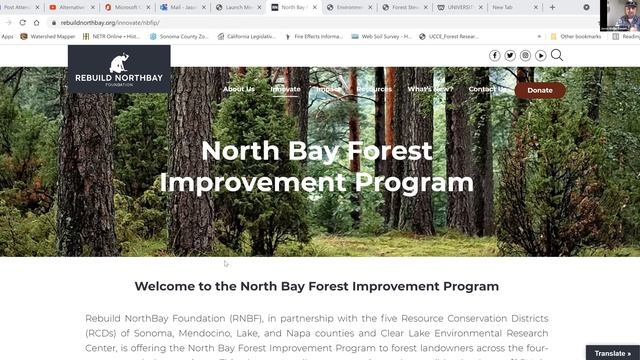Screen dimensions: 640x360
Task: Click the video call participant thumbnail
Action: pyautogui.click(x=620, y=16)
